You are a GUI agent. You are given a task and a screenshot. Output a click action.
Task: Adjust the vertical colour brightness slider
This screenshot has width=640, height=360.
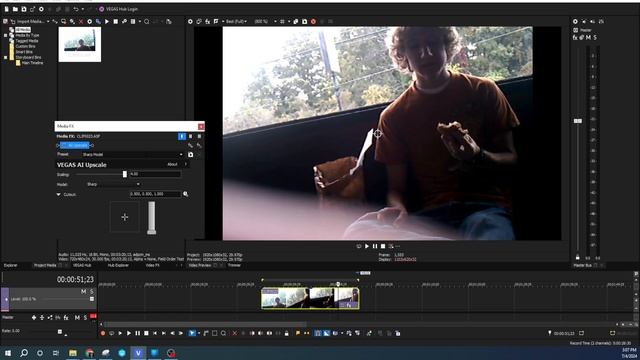click(x=151, y=218)
